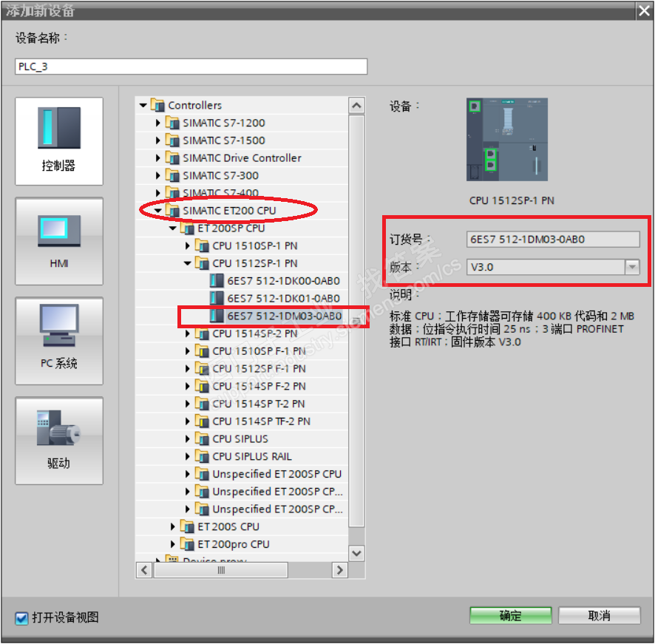Select the PC 系统 category icon
This screenshot has width=655, height=644.
[x=59, y=341]
